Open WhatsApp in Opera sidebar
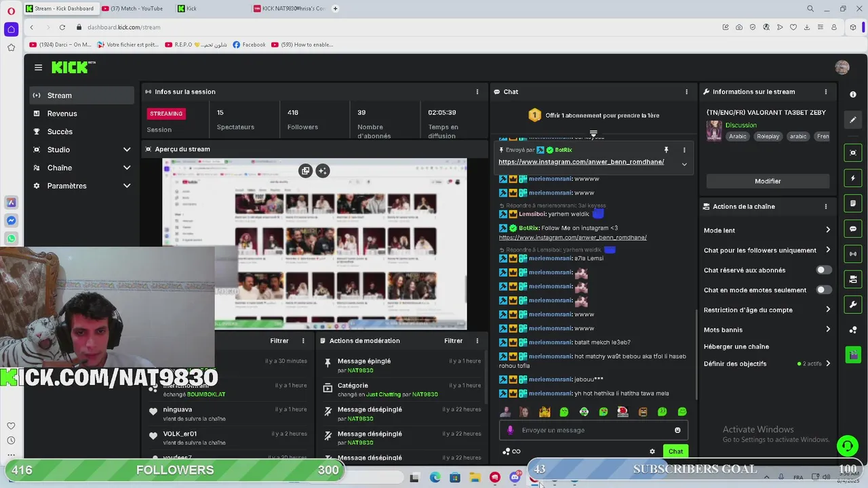The image size is (868, 488). click(11, 239)
